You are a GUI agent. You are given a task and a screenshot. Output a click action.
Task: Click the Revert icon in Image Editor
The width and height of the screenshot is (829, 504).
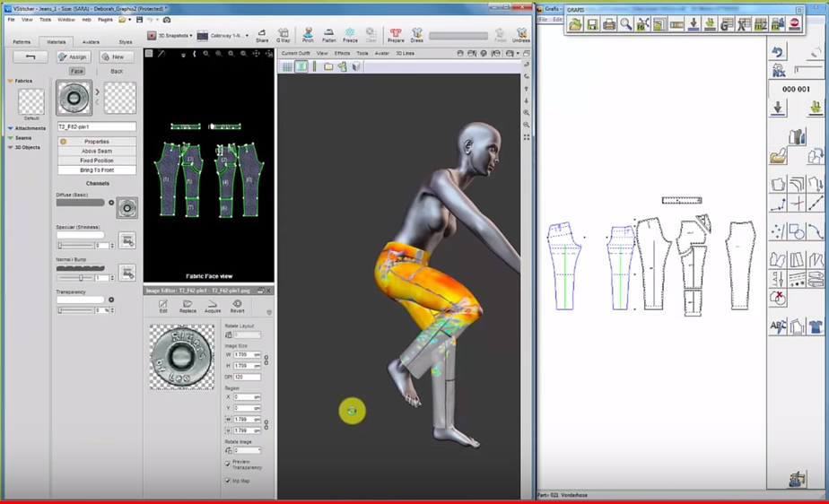coord(237,306)
